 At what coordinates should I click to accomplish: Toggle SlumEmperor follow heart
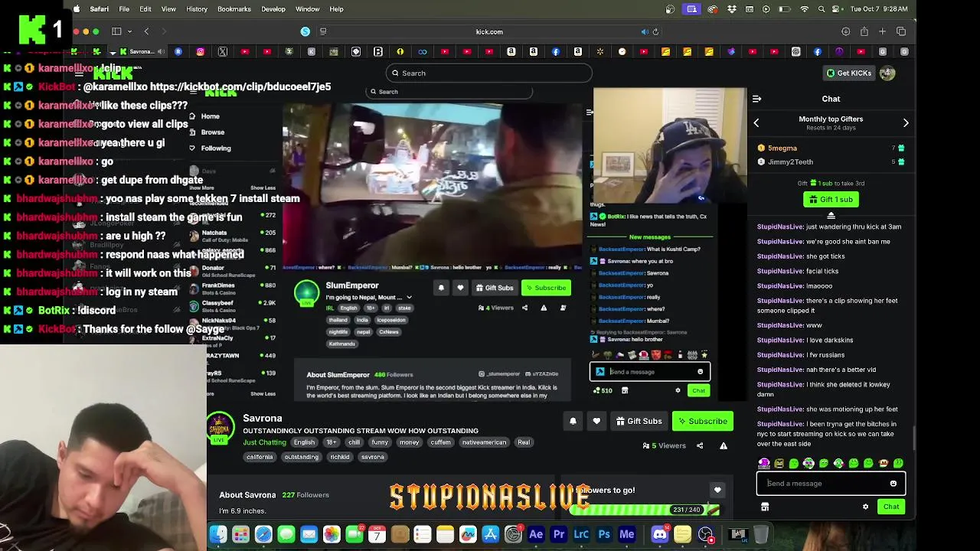tap(460, 288)
